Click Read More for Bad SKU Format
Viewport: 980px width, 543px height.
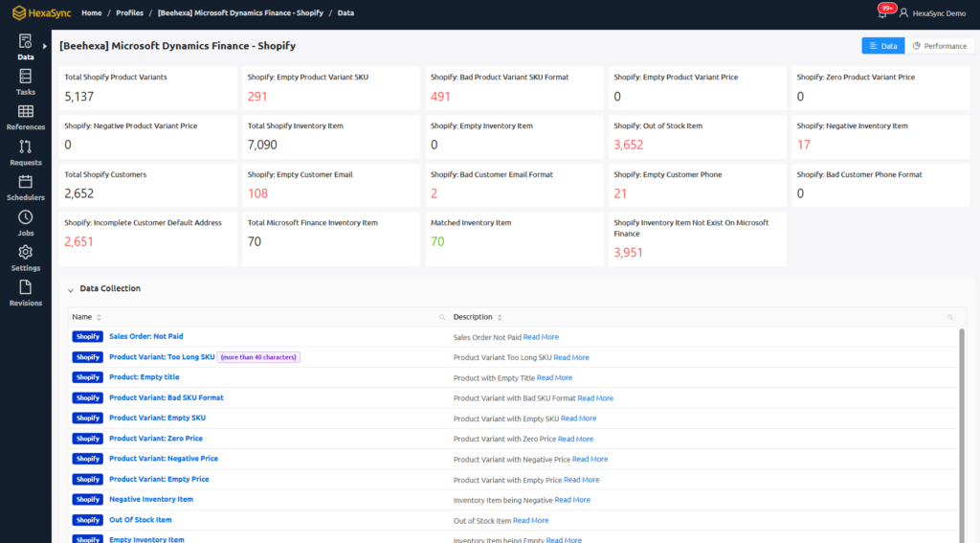pyautogui.click(x=595, y=397)
